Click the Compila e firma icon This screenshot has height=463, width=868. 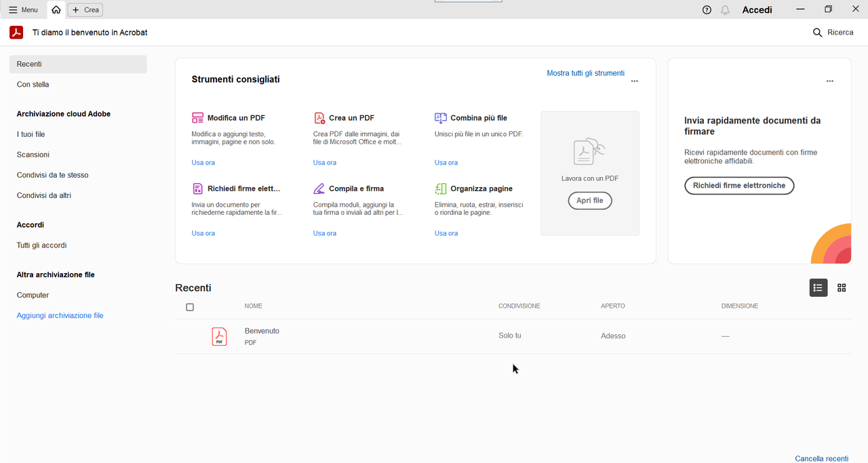coord(319,188)
